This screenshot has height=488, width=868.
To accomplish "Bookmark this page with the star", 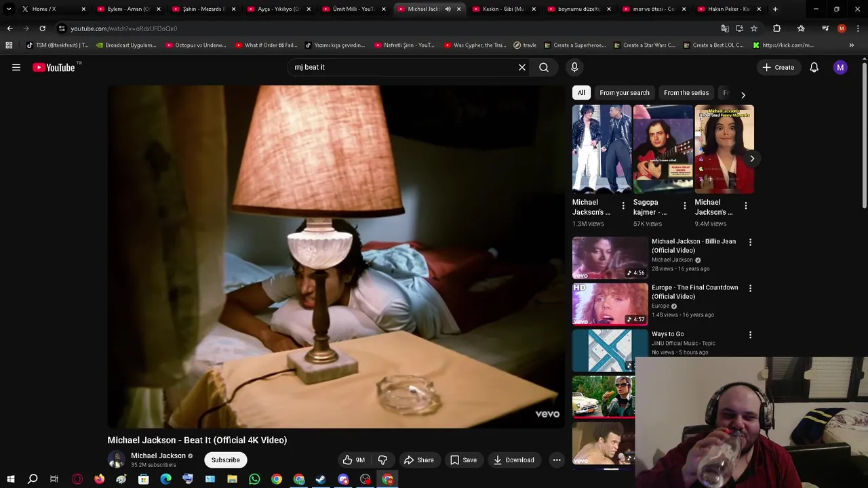I will (753, 28).
